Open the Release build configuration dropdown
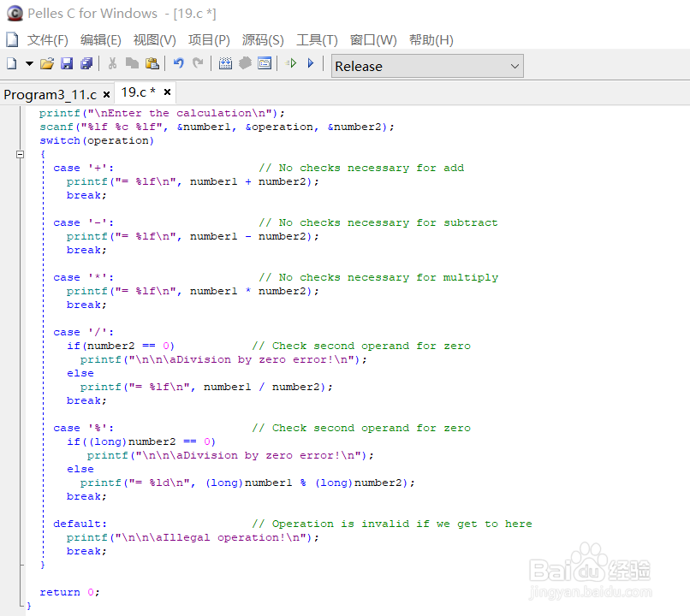Image resolution: width=690 pixels, height=616 pixels. 427,67
